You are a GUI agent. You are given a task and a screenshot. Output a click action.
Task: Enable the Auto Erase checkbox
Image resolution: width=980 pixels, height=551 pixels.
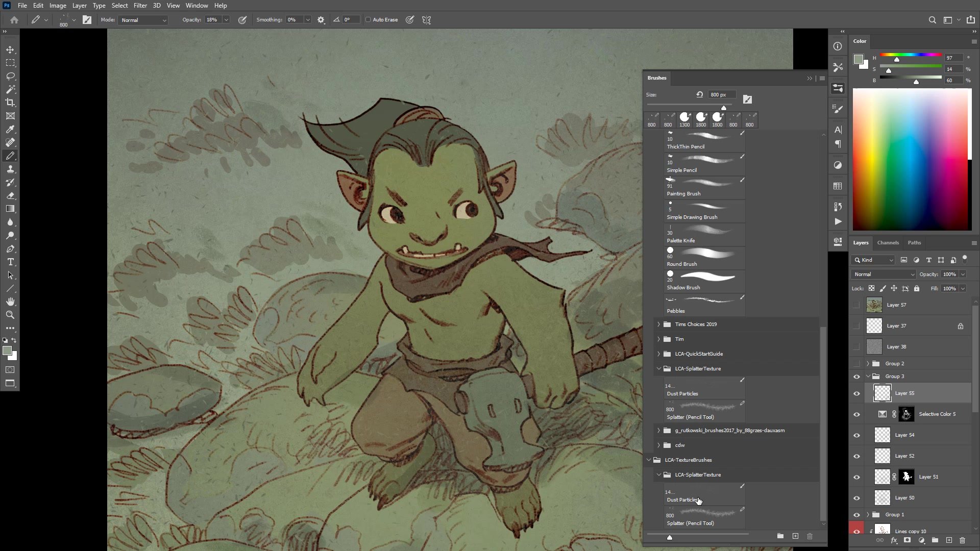pyautogui.click(x=368, y=20)
